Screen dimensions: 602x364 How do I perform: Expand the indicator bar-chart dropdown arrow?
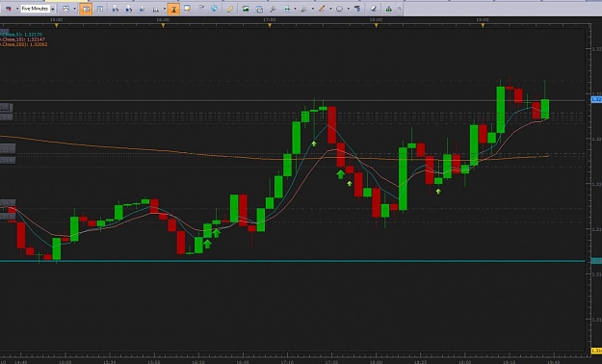coord(165,9)
